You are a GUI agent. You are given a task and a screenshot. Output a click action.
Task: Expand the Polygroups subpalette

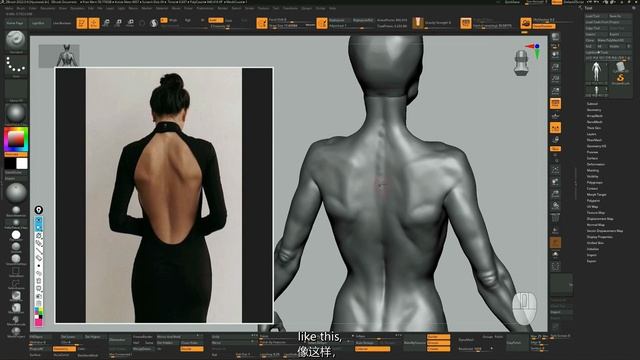(x=595, y=182)
